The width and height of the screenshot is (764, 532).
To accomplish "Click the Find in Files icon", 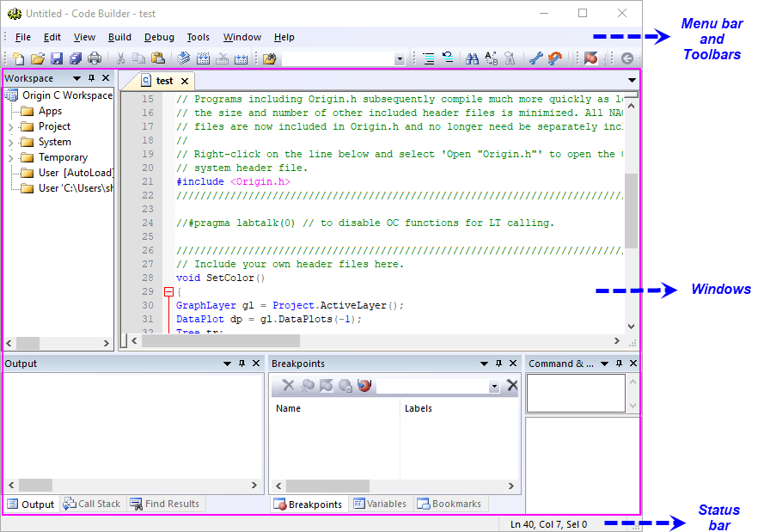I will (510, 58).
